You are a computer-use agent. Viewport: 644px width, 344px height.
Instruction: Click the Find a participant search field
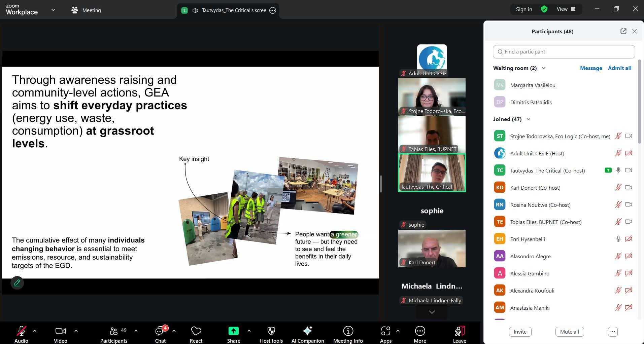(564, 52)
